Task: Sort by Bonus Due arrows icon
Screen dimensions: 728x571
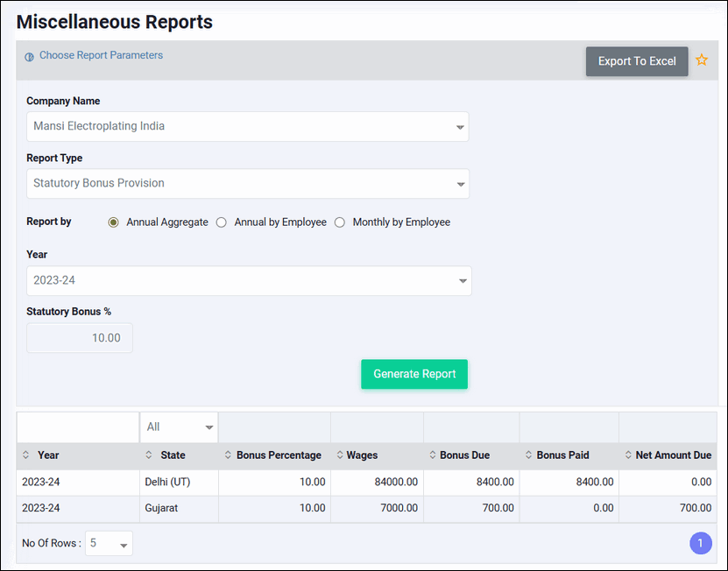Action: coord(432,455)
